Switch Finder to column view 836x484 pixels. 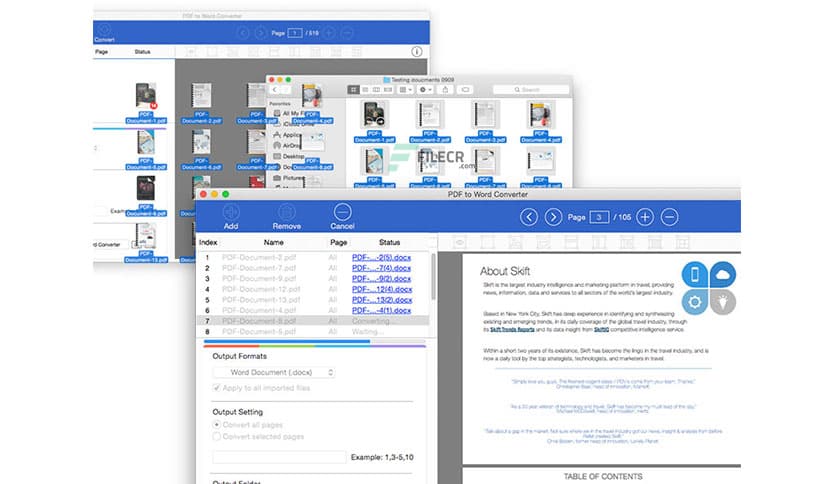coord(376,90)
